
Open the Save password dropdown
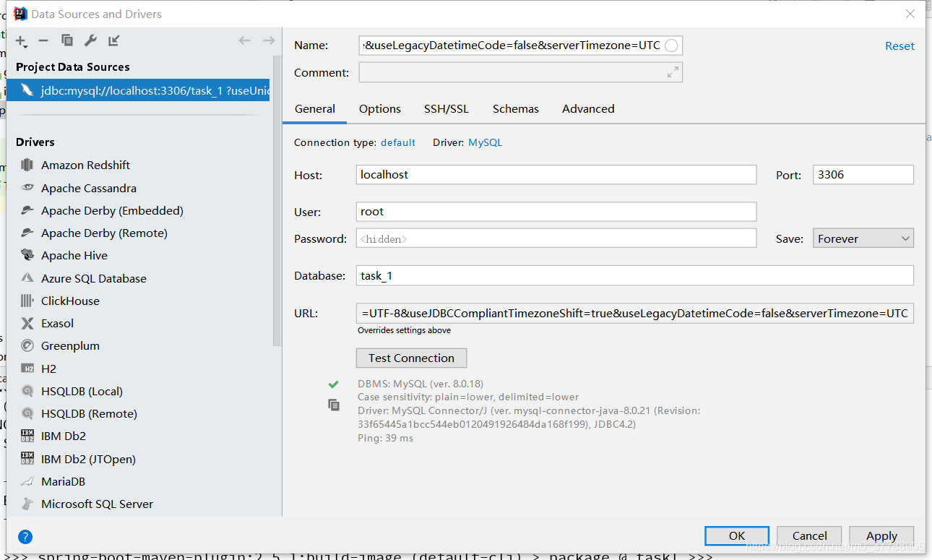863,238
